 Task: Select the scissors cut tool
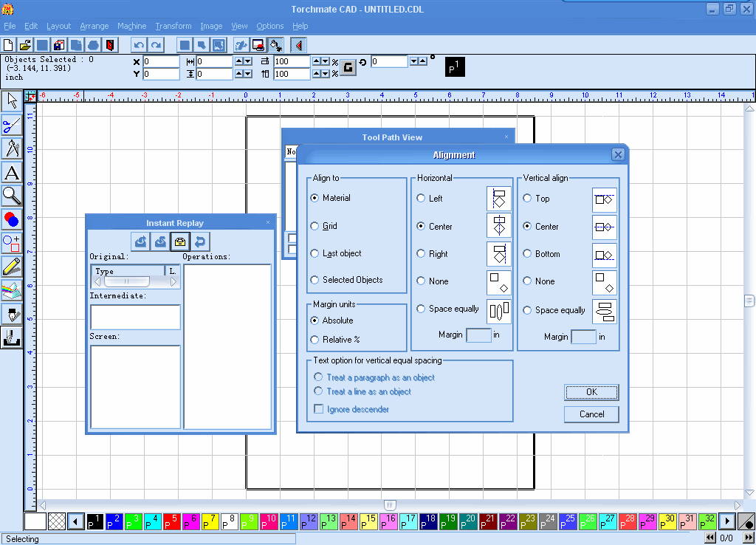pyautogui.click(x=12, y=126)
